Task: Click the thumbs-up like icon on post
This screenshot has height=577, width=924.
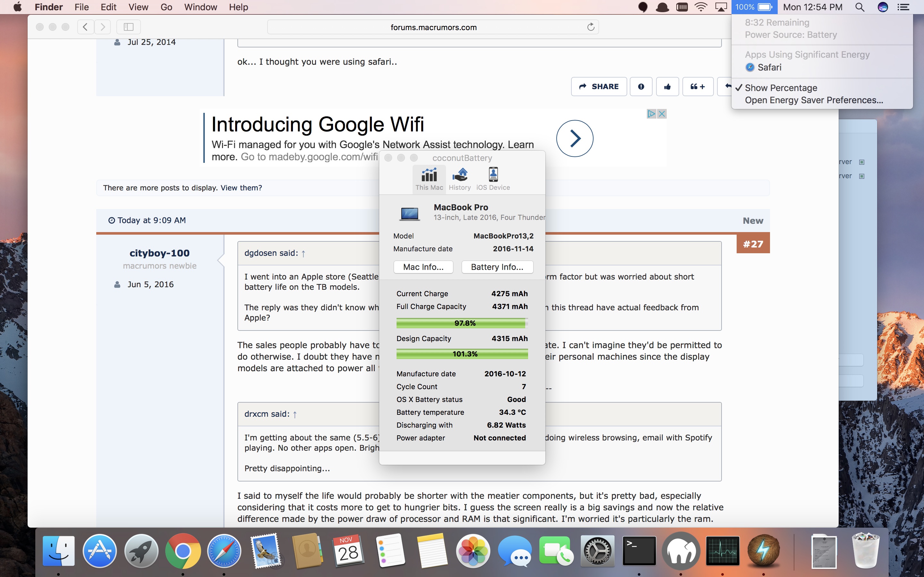Action: (667, 87)
